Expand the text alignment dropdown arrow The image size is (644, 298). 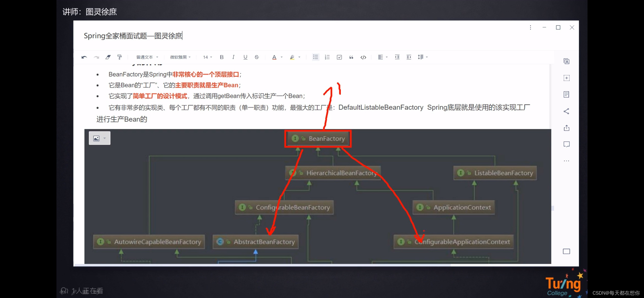coord(387,57)
